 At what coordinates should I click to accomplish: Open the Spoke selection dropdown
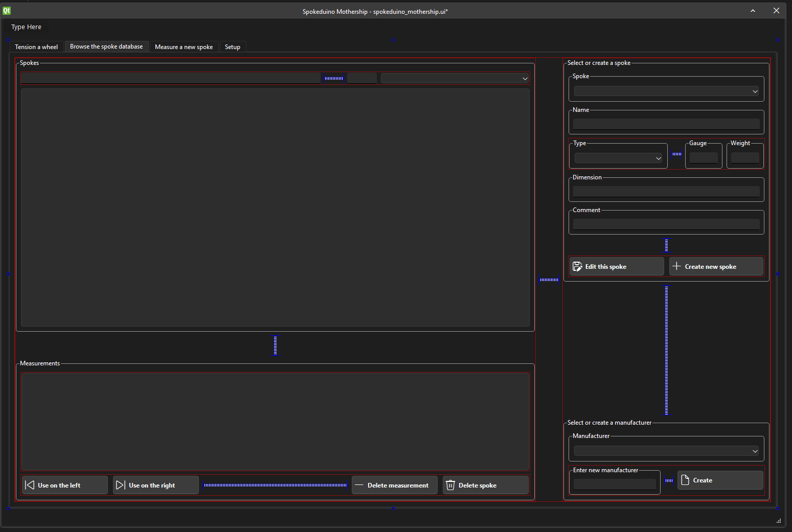click(666, 91)
